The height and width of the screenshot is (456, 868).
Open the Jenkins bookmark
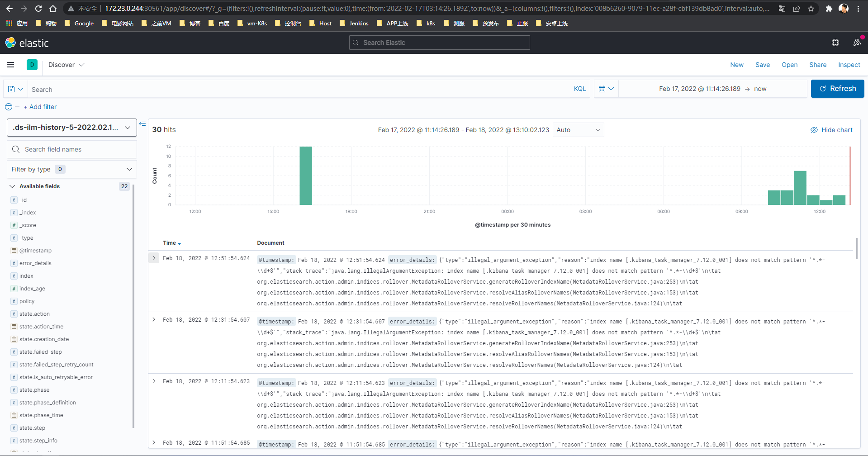point(354,23)
